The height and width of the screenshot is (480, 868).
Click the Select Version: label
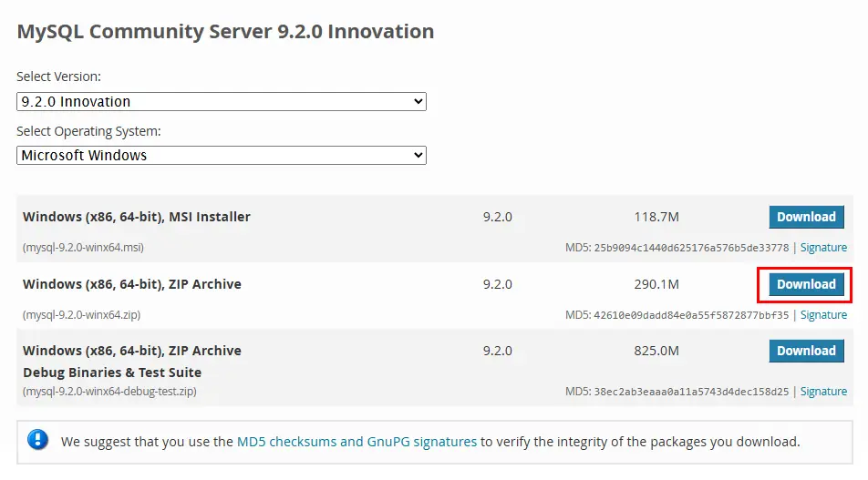(x=58, y=77)
